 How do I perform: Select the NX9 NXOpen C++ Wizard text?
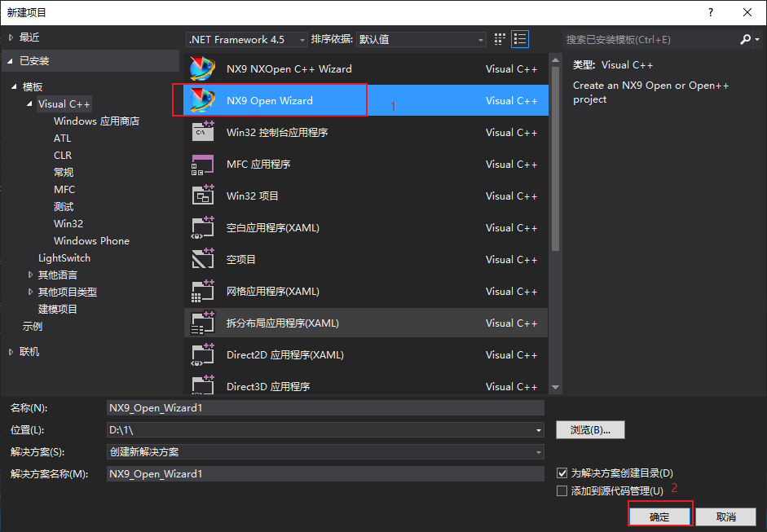click(289, 69)
